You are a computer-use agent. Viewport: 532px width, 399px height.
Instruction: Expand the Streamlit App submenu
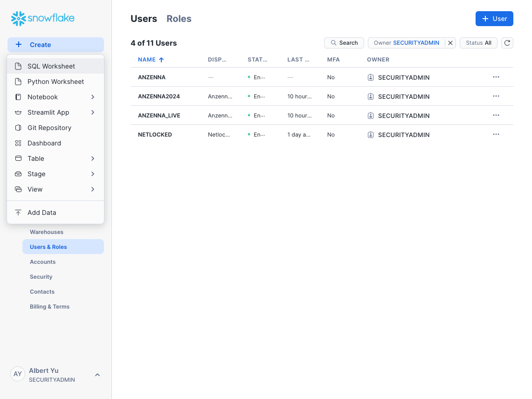(93, 112)
